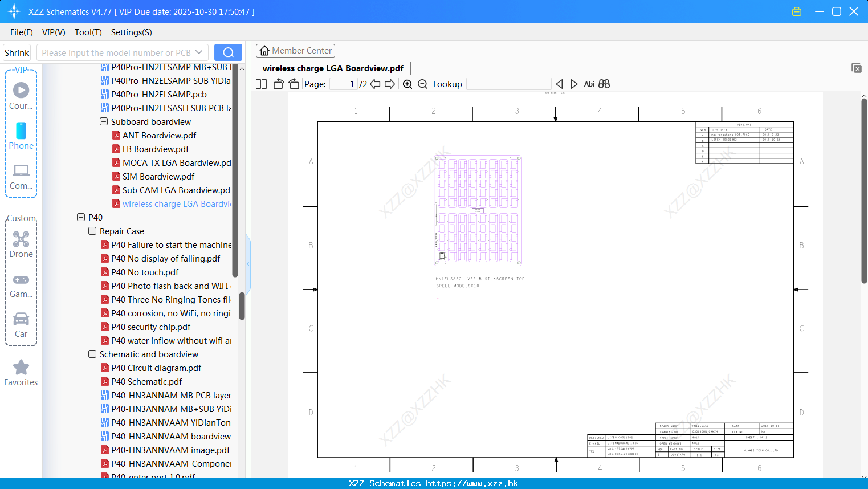Collapse the P40 tree node
The image size is (868, 489).
(81, 217)
